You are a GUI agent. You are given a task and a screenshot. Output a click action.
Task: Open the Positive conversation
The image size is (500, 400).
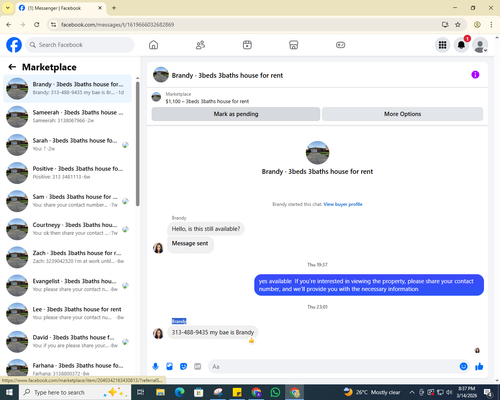(67, 173)
